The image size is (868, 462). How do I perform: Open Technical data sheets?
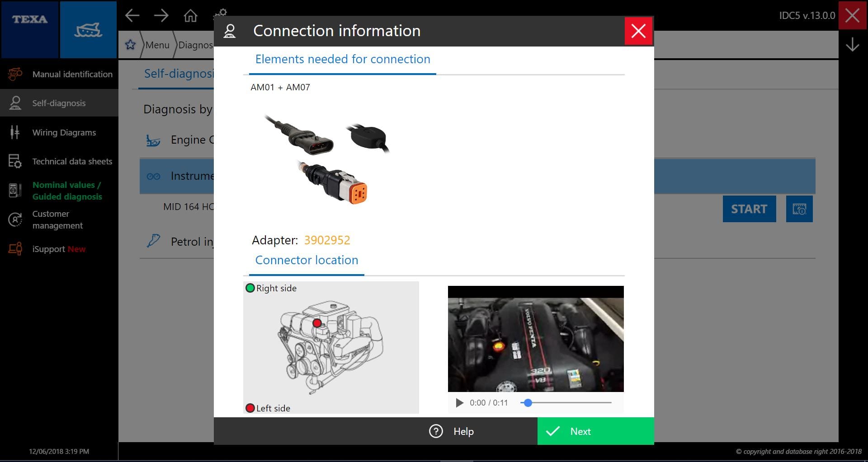tap(72, 161)
